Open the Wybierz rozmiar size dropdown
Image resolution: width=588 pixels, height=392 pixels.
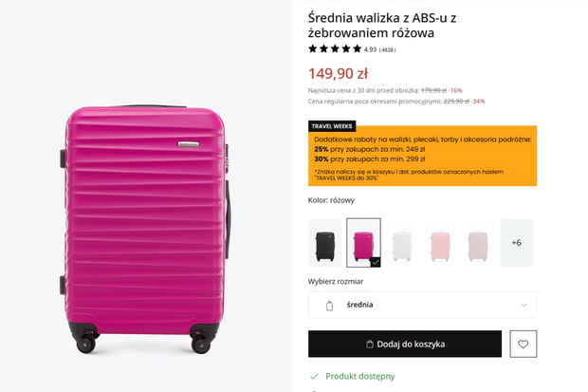(x=422, y=305)
